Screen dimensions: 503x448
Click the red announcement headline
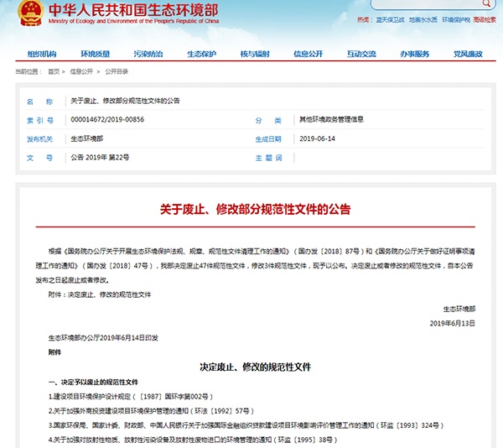click(x=255, y=209)
